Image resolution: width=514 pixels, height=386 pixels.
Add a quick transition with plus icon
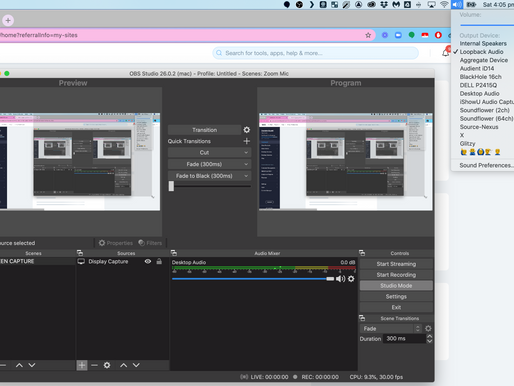tap(246, 141)
